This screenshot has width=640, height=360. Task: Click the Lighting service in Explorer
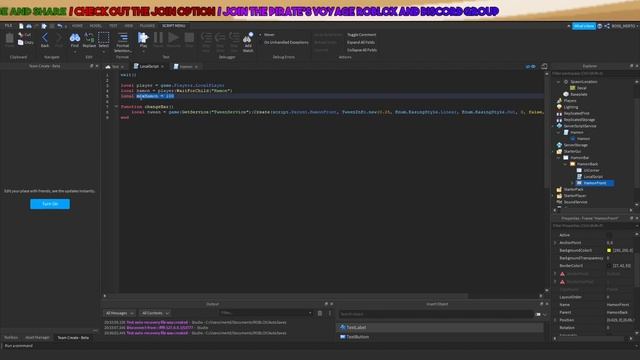(x=571, y=107)
